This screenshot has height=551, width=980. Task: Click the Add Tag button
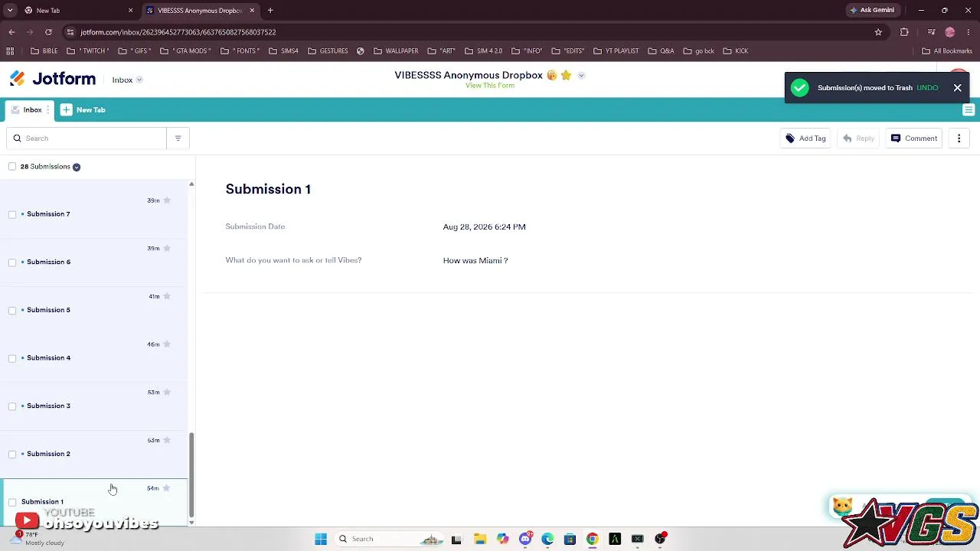click(805, 139)
